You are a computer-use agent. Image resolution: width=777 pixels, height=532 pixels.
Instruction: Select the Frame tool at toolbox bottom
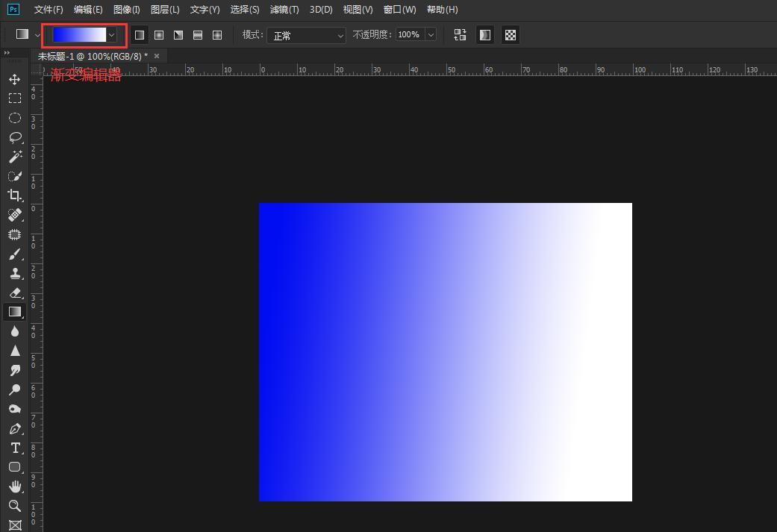tap(15, 525)
